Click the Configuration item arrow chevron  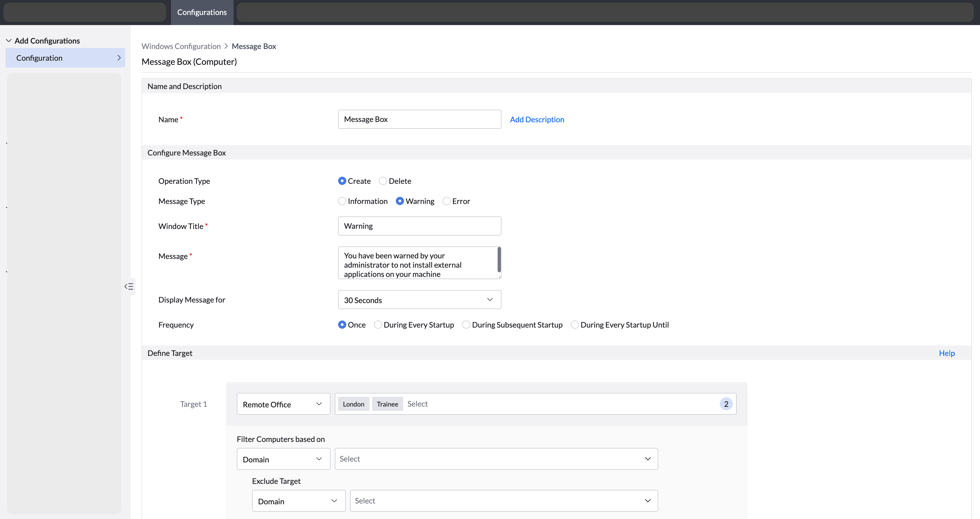pyautogui.click(x=119, y=58)
